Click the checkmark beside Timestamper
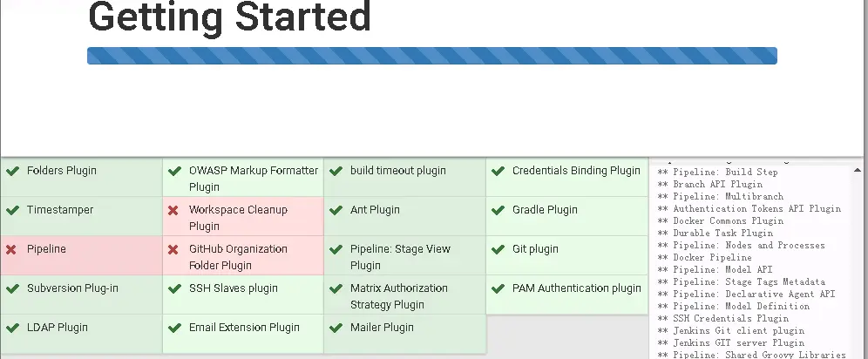The image size is (868, 359). [12, 211]
